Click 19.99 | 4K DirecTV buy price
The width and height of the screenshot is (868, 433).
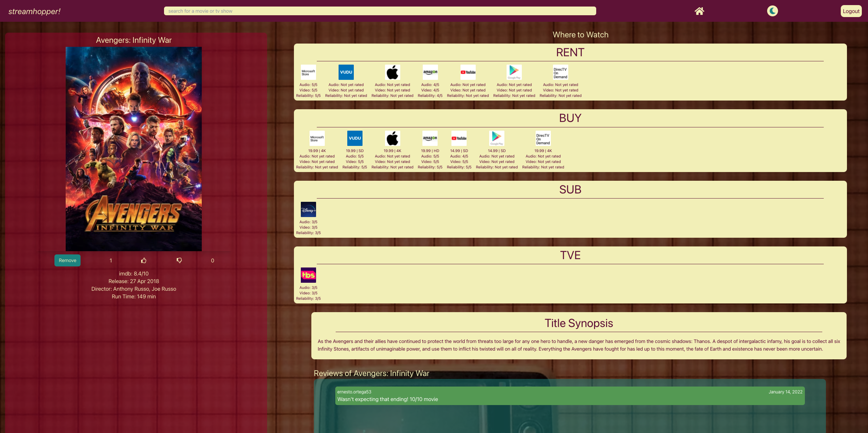(x=543, y=151)
